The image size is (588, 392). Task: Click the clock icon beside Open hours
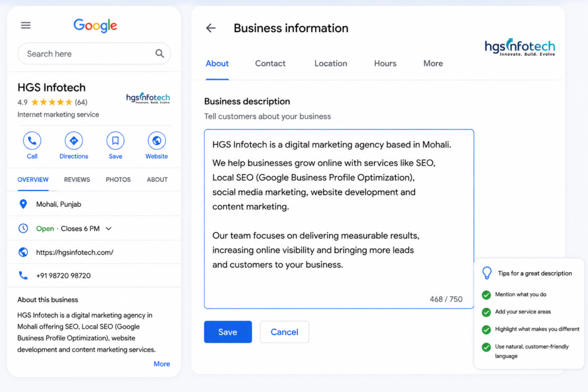23,228
